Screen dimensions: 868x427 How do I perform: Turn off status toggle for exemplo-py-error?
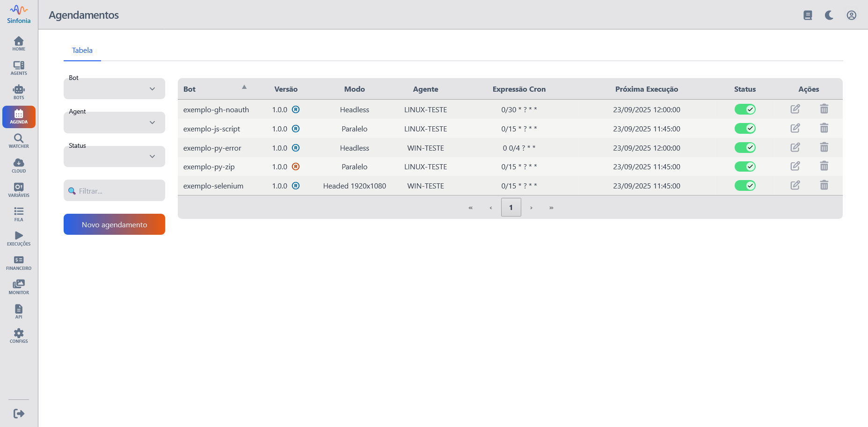(745, 148)
